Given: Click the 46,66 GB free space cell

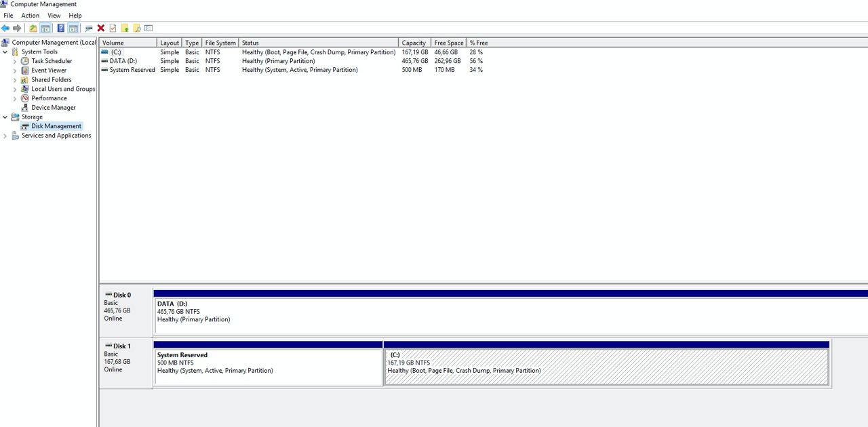Looking at the screenshot, I should click(446, 52).
